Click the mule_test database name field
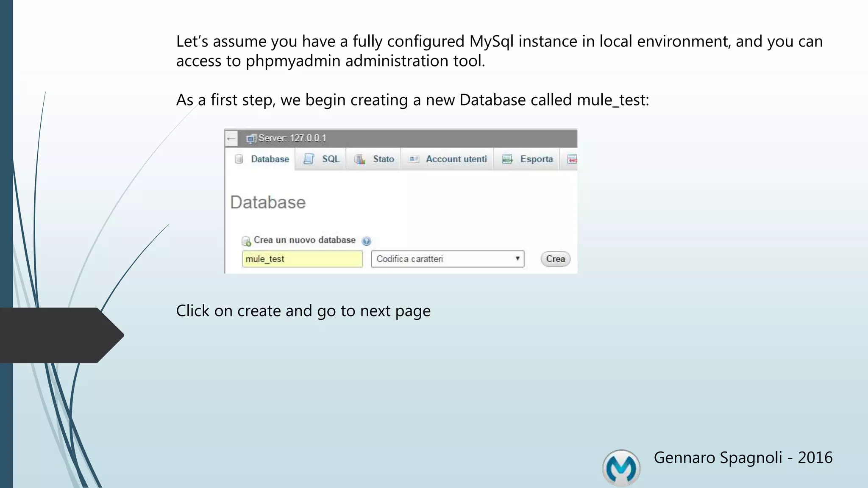868x488 pixels. coord(302,259)
